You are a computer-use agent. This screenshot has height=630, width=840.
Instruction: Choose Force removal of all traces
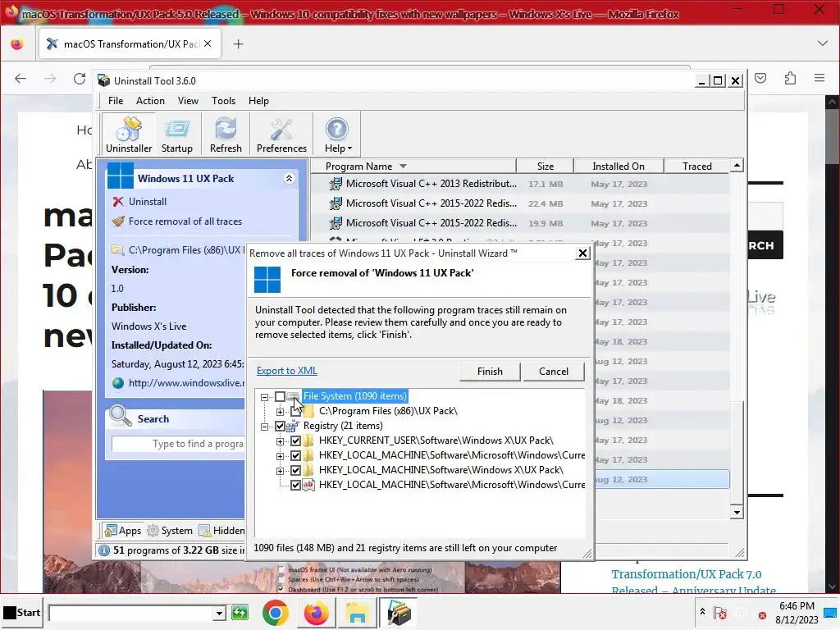(177, 221)
